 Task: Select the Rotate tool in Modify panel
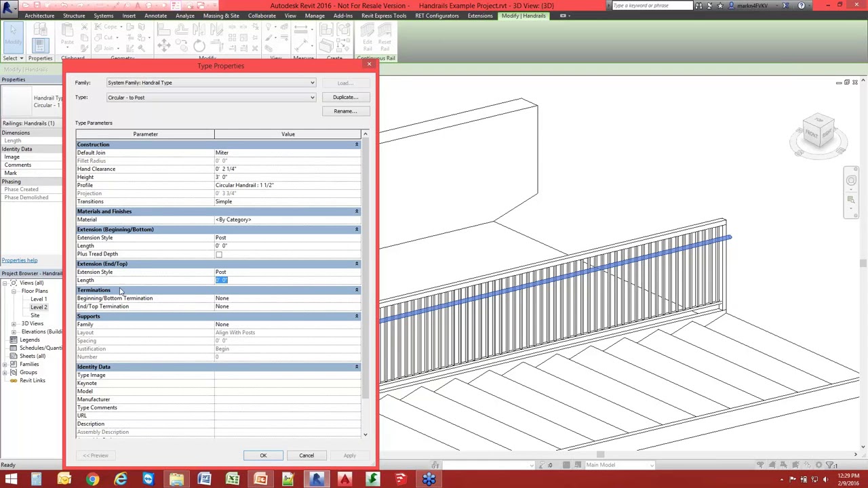pyautogui.click(x=199, y=45)
